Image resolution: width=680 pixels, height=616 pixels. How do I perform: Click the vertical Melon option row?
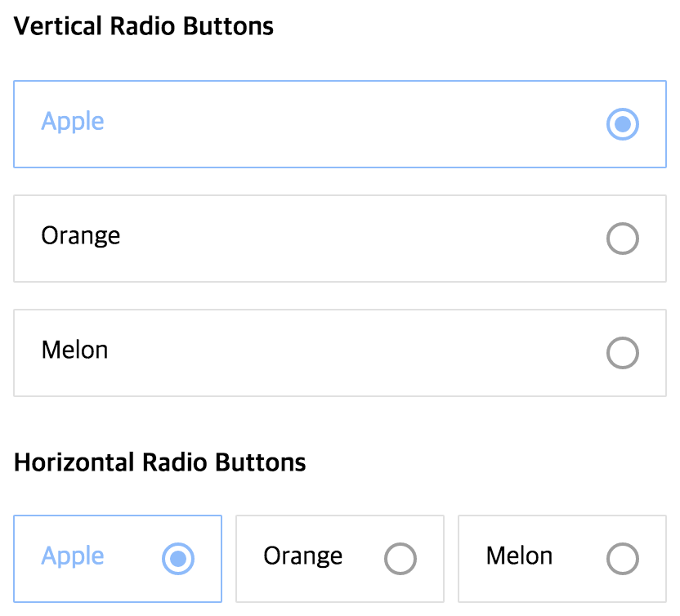pyautogui.click(x=340, y=353)
